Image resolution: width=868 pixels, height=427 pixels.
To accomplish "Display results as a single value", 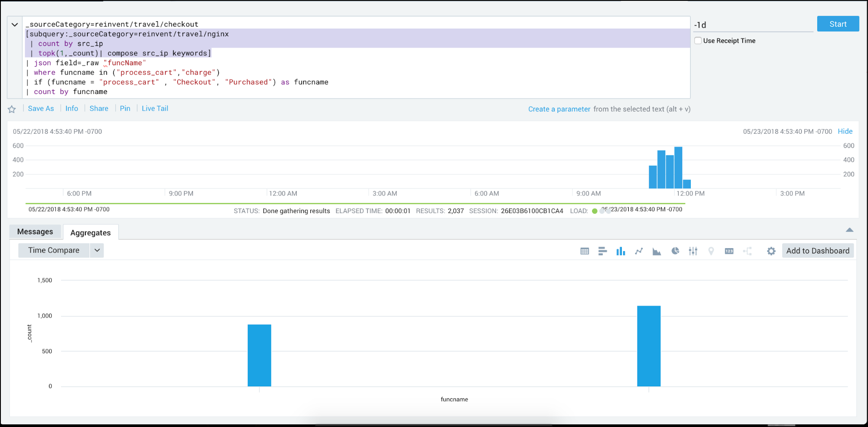I will (x=728, y=251).
